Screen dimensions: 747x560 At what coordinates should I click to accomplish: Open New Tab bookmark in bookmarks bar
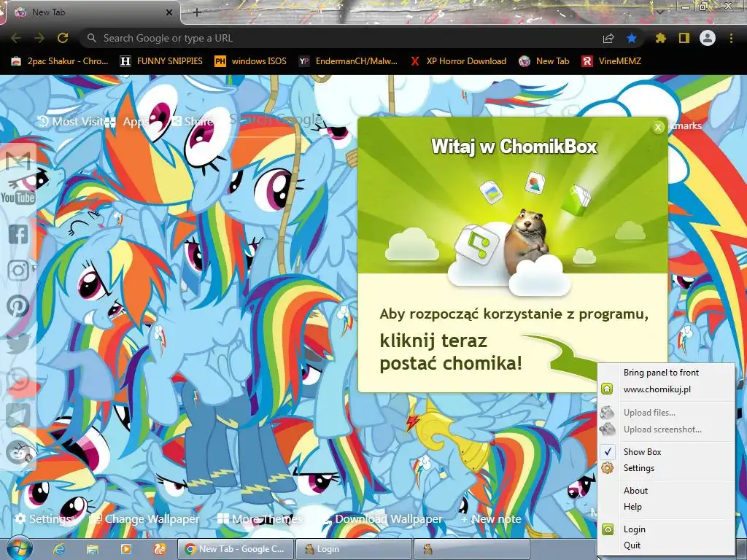(x=543, y=61)
